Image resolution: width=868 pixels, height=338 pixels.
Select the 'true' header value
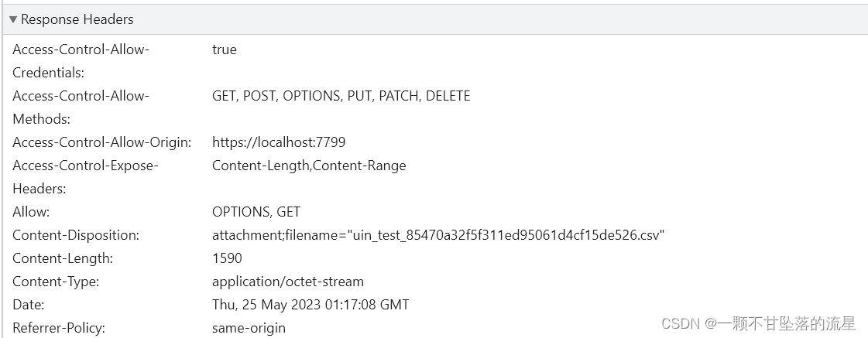pos(224,50)
